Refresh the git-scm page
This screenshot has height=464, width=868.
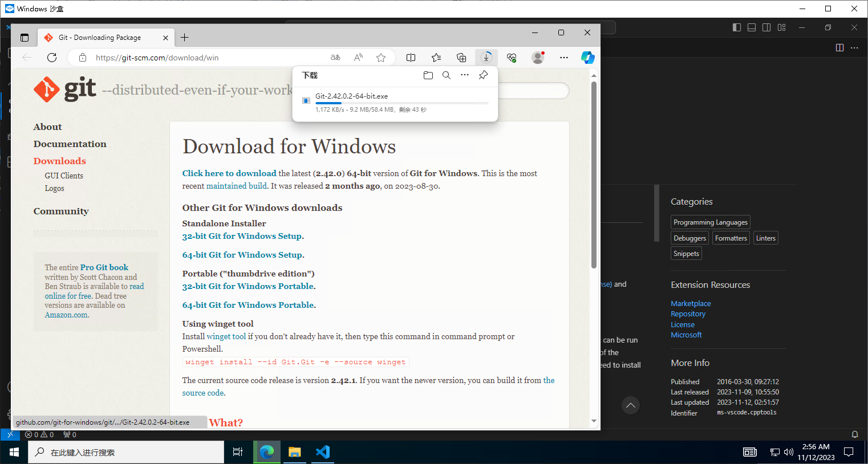(52, 58)
